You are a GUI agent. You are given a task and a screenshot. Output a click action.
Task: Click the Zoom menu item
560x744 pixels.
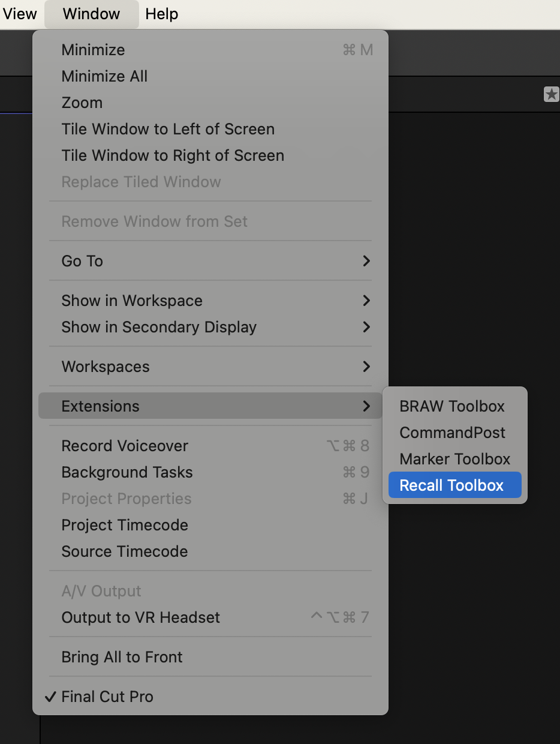pos(82,103)
